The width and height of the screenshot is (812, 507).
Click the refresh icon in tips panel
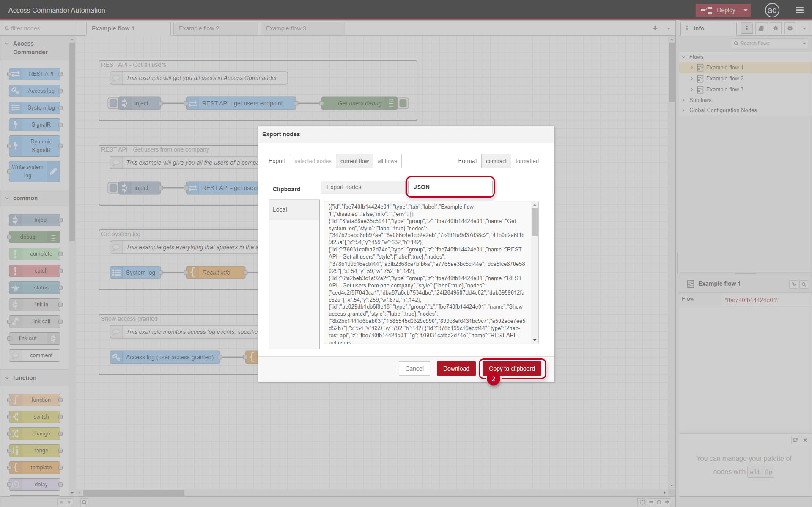coord(795,440)
